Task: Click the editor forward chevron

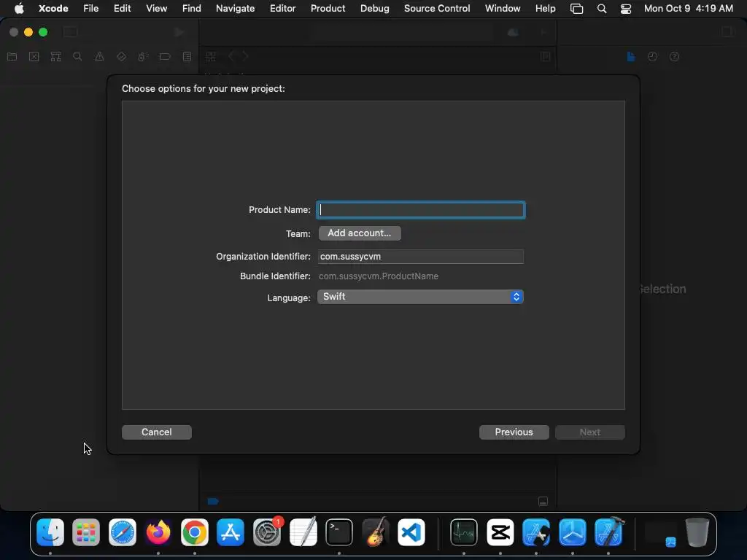Action: [245, 56]
